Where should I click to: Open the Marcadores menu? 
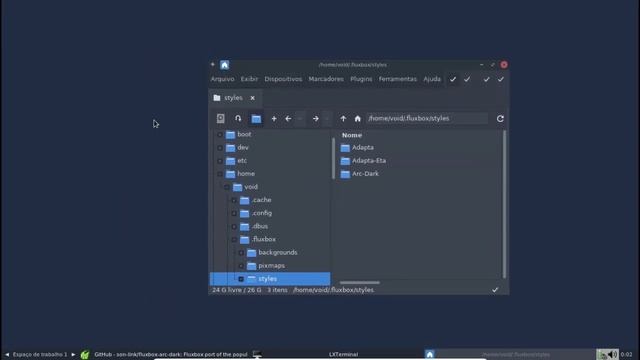pyautogui.click(x=326, y=79)
